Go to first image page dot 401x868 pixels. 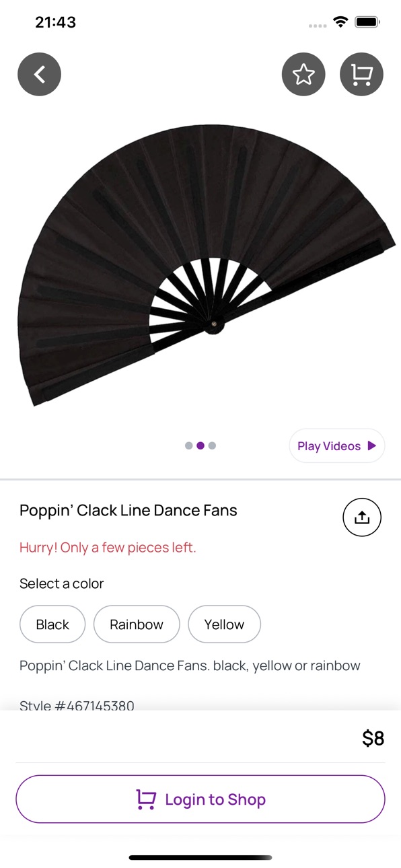click(x=189, y=445)
